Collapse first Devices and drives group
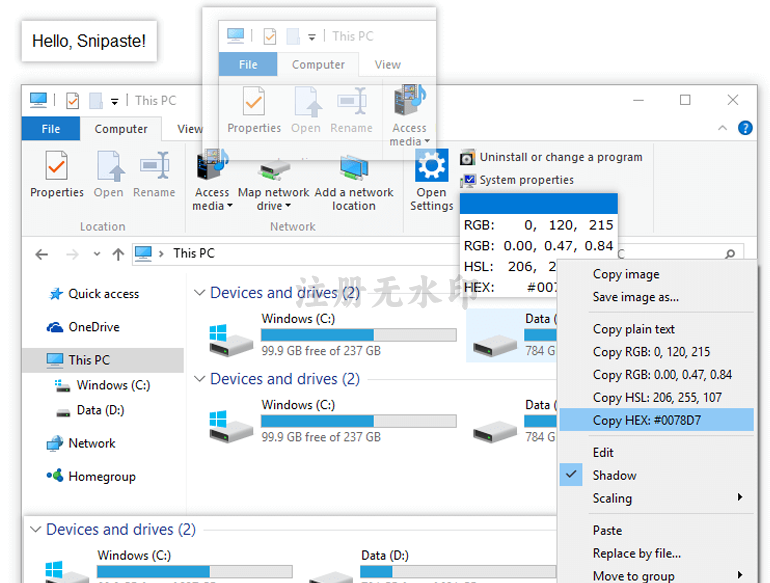This screenshot has width=770, height=583. tap(199, 293)
